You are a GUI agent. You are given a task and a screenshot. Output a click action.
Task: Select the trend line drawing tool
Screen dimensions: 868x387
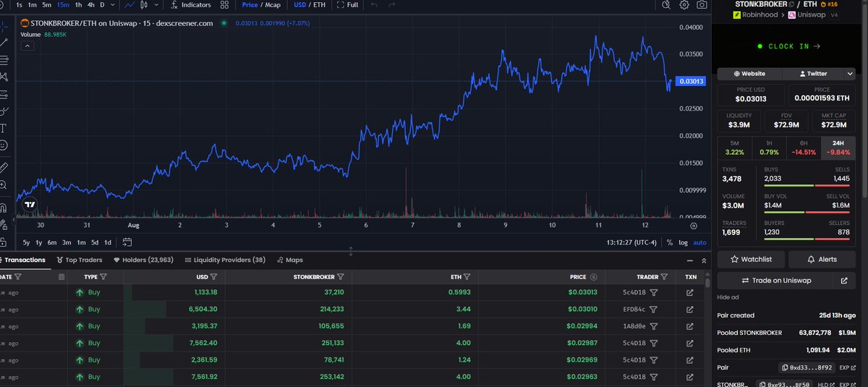(x=4, y=42)
